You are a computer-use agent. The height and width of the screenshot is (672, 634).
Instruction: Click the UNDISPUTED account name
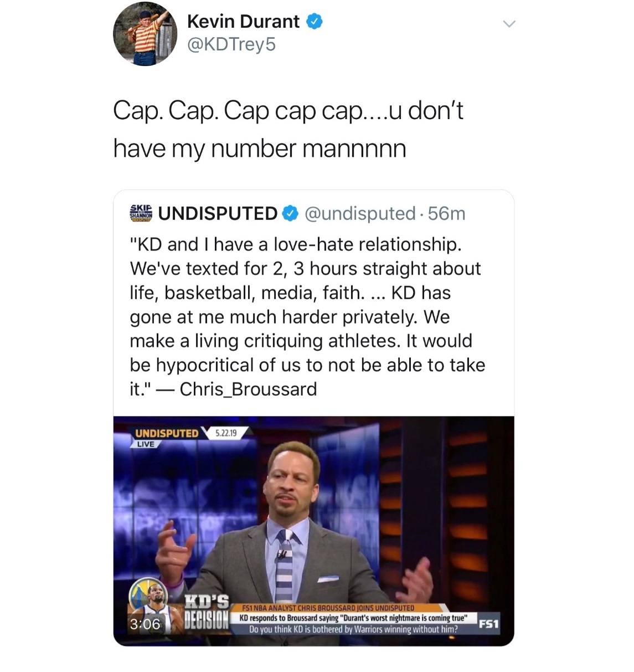[218, 213]
